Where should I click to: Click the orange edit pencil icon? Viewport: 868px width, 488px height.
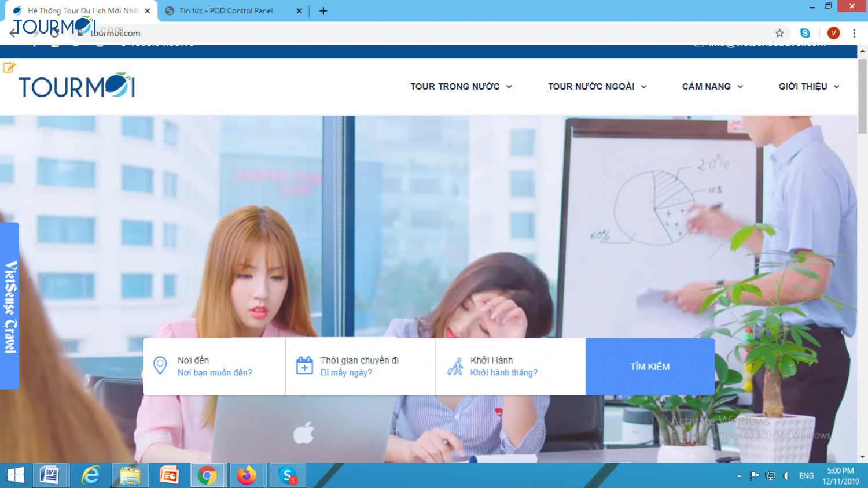click(9, 68)
